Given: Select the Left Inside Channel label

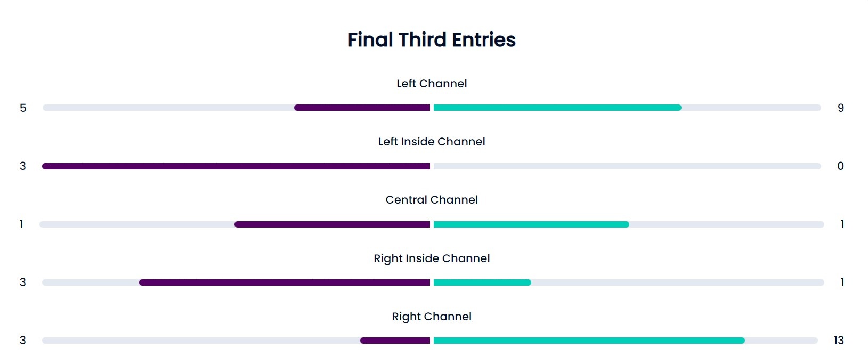Looking at the screenshot, I should click(432, 142).
